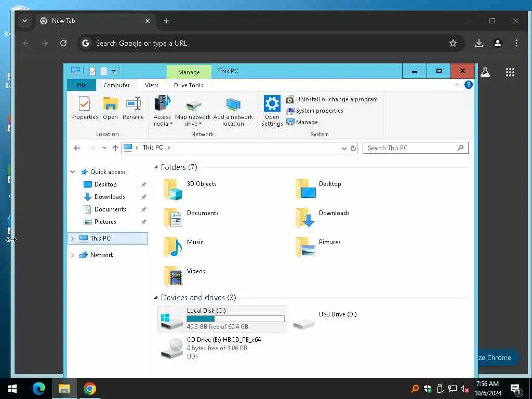Go back with Explorer back arrow
The width and height of the screenshot is (532, 399).
click(x=77, y=148)
